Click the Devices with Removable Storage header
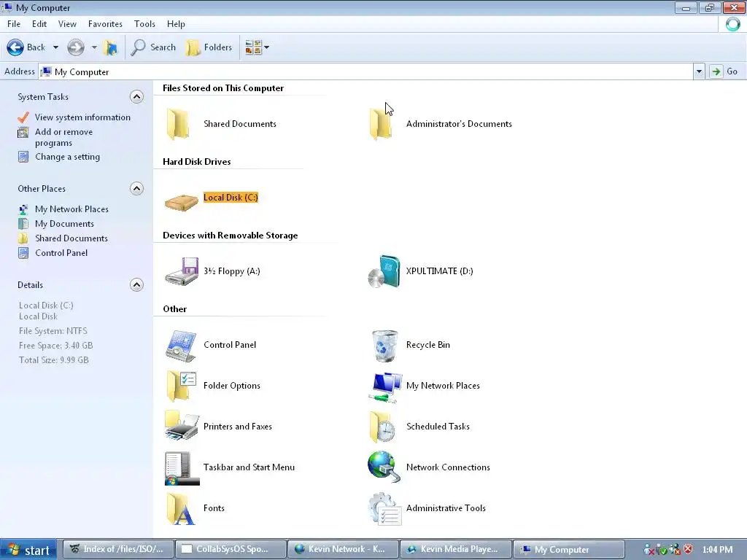The height and width of the screenshot is (560, 747). point(230,236)
